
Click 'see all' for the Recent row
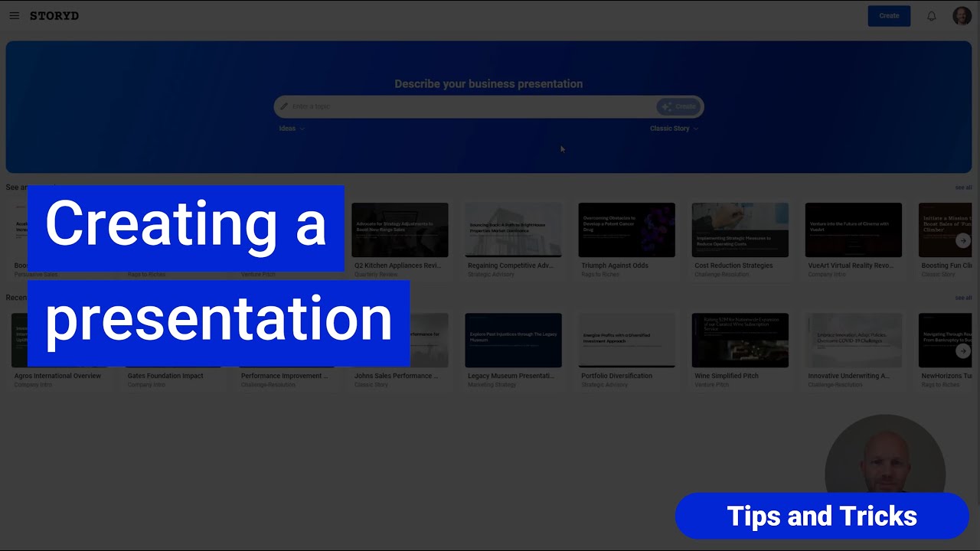click(x=963, y=298)
